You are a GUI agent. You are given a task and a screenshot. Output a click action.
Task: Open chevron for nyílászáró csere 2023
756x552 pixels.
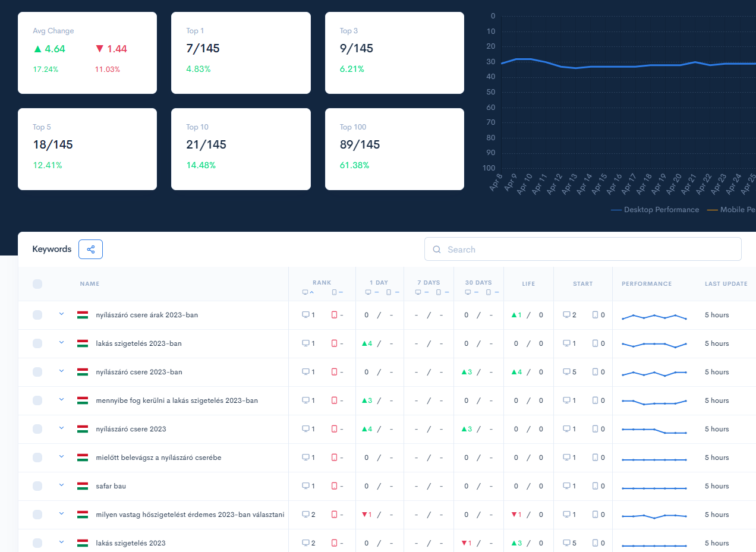click(x=61, y=428)
